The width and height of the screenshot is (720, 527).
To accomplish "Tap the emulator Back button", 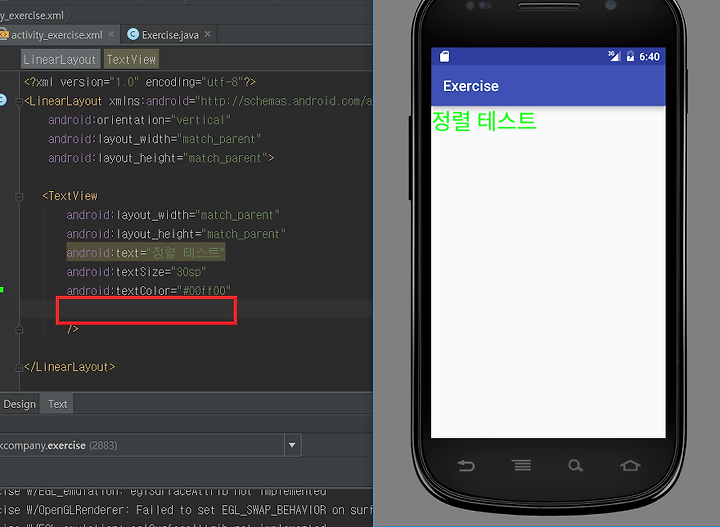I will click(x=466, y=465).
